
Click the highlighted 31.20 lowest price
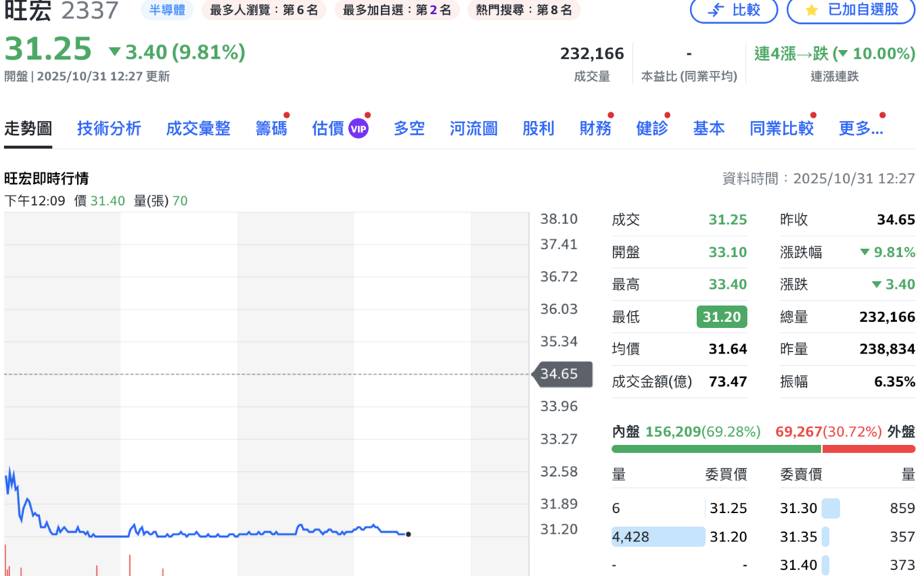point(721,316)
